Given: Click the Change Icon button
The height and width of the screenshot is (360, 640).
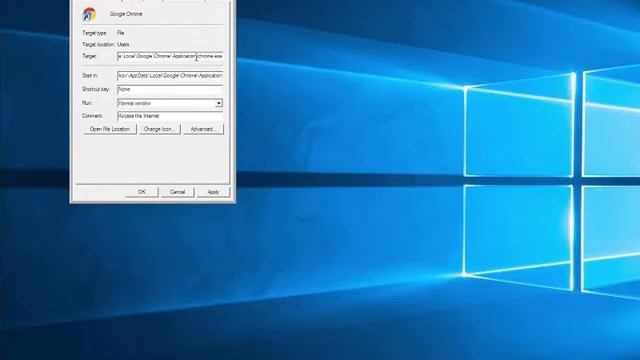Looking at the screenshot, I should click(160, 129).
